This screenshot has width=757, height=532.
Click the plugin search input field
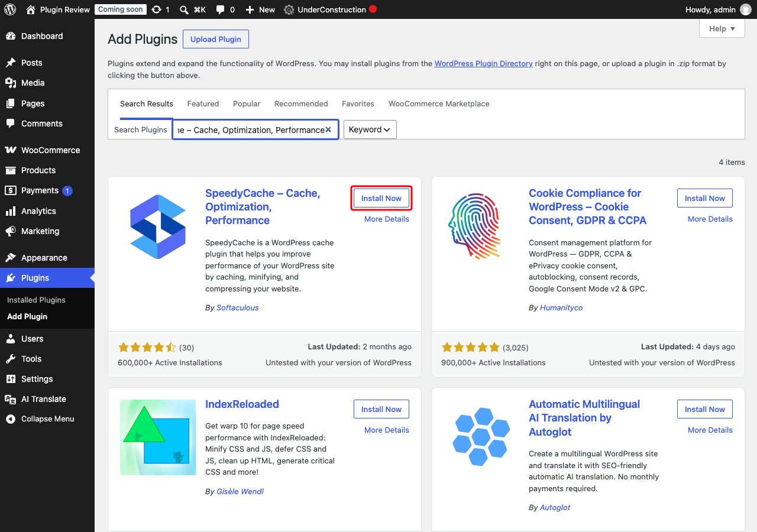tap(255, 129)
